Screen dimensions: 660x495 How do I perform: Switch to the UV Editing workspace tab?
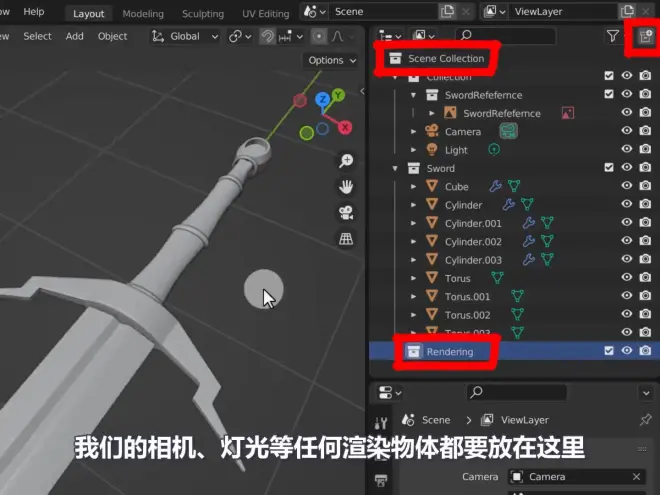(266, 14)
